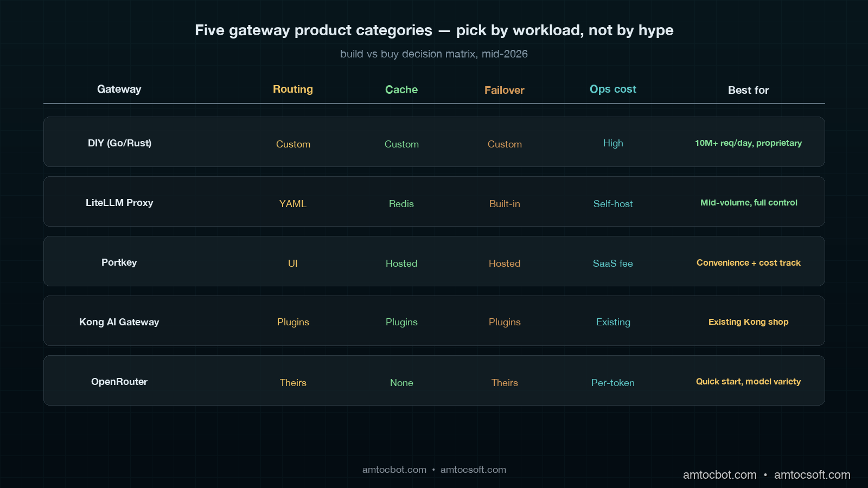Click the 'YAML' routing value
This screenshot has width=868, height=488.
click(293, 204)
